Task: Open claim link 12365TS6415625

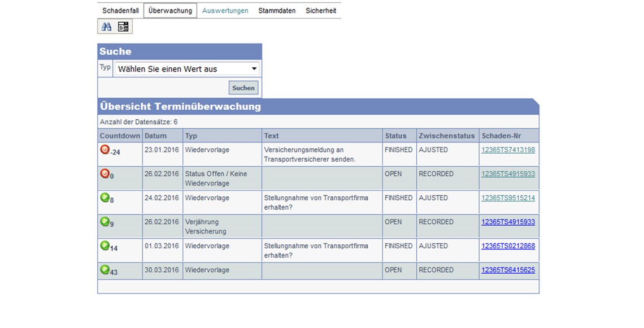Action: tap(508, 270)
